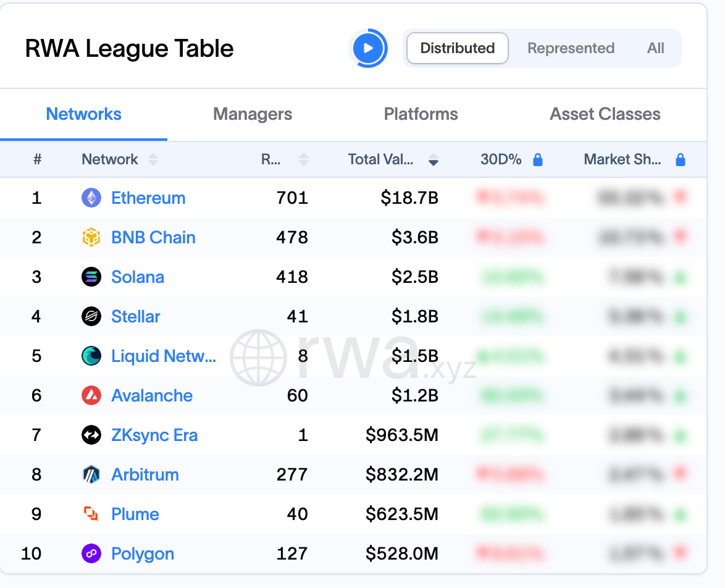This screenshot has height=588, width=725.
Task: Sort by the R... column arrows
Action: click(x=304, y=159)
